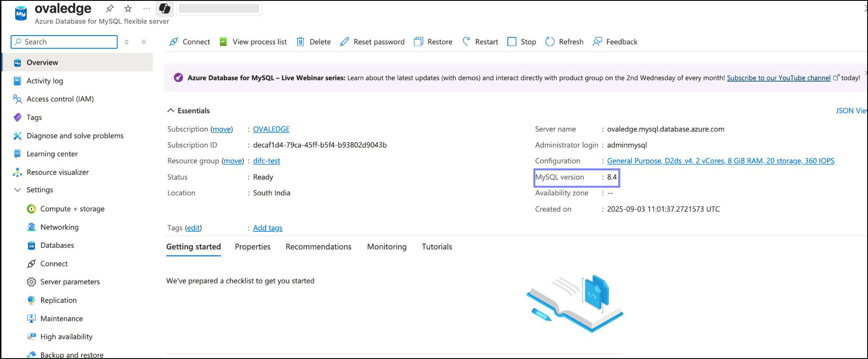The width and height of the screenshot is (868, 359).
Task: Mark ovaledge as favorite with star icon
Action: click(x=128, y=8)
